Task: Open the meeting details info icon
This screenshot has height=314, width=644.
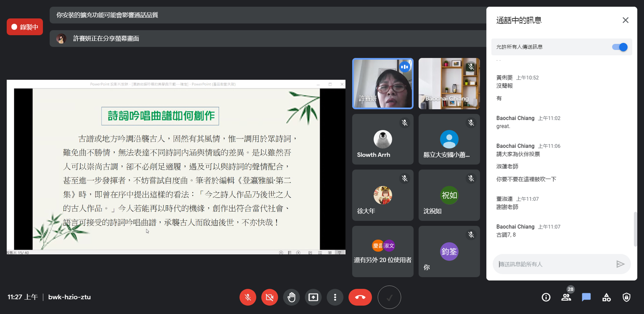Action: point(546,297)
